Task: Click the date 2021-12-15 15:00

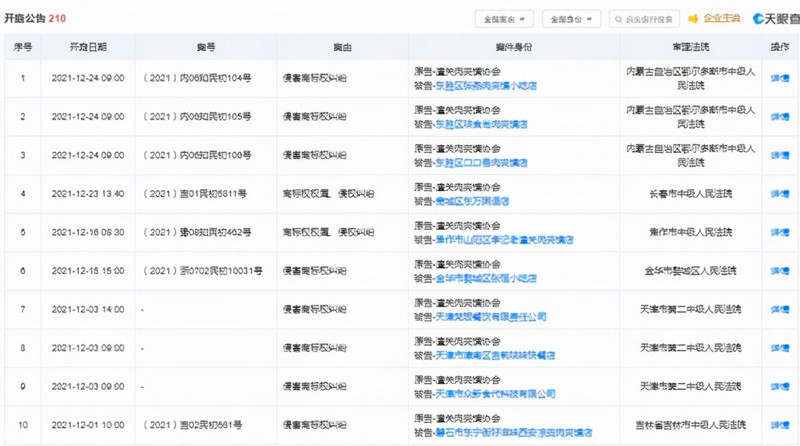Action: [x=88, y=271]
